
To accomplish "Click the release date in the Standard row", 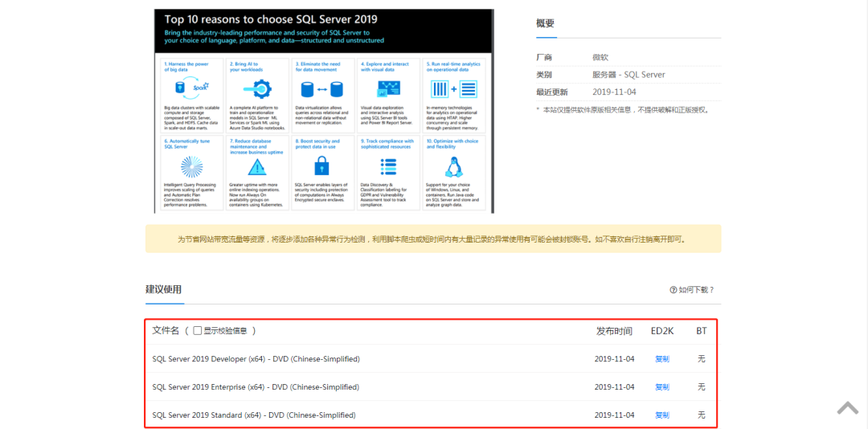I will coord(615,415).
